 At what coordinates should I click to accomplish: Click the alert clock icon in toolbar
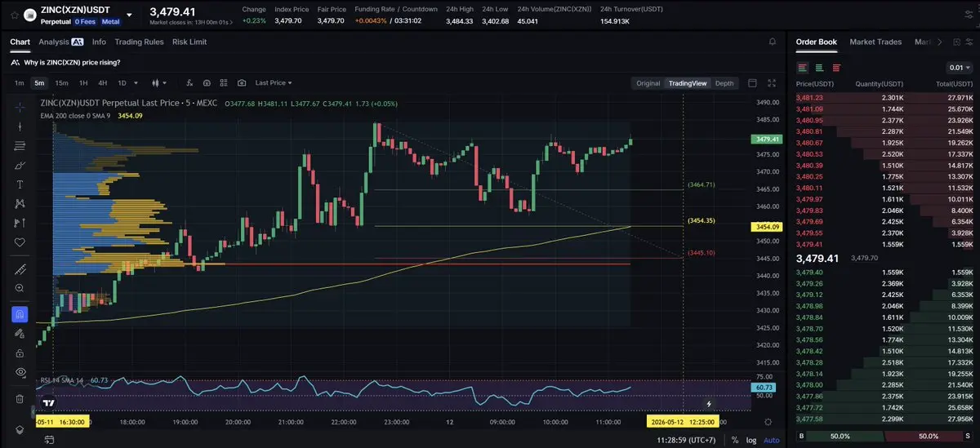tap(207, 82)
